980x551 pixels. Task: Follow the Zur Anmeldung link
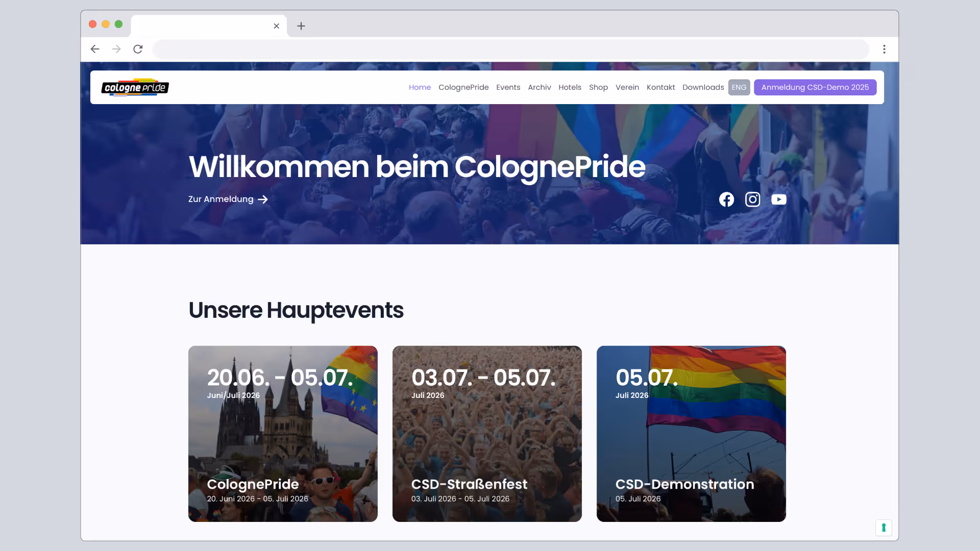click(228, 199)
